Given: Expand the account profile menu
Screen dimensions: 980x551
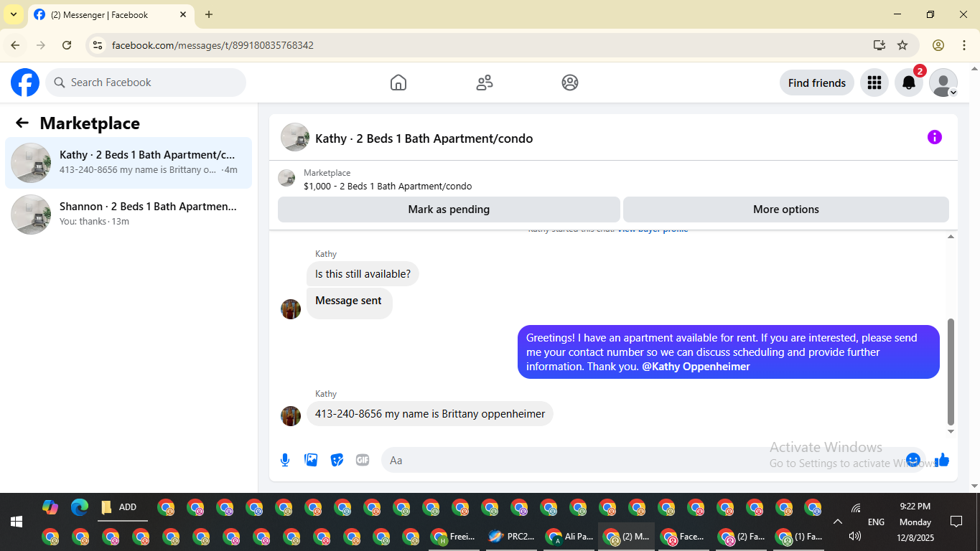Looking at the screenshot, I should coord(943,83).
